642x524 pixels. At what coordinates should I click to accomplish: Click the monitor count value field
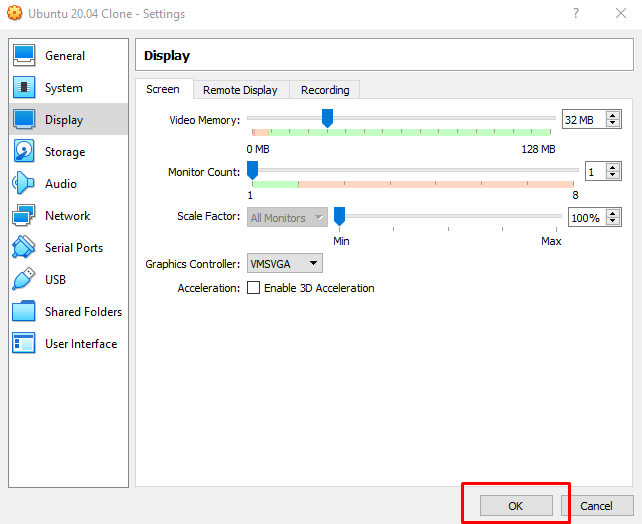pyautogui.click(x=596, y=172)
